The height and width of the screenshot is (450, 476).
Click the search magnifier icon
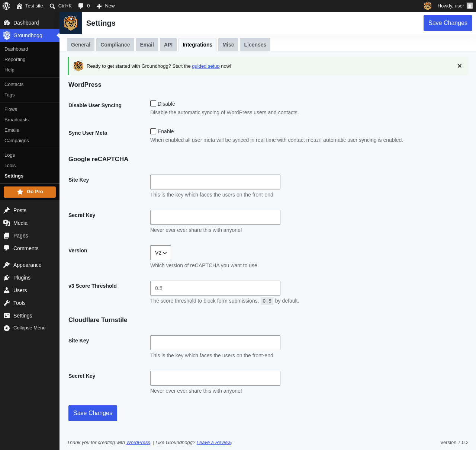tap(52, 6)
